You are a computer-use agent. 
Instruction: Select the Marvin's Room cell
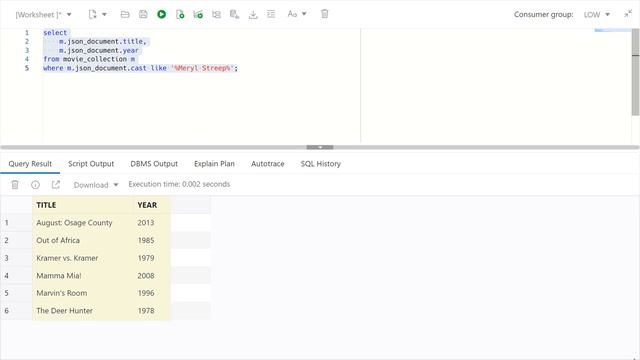click(83, 293)
